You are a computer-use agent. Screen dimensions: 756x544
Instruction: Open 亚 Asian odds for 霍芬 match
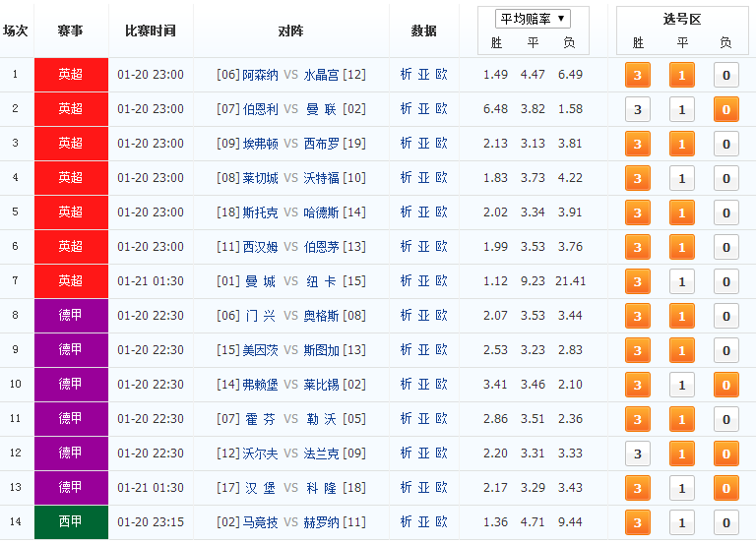(x=423, y=419)
